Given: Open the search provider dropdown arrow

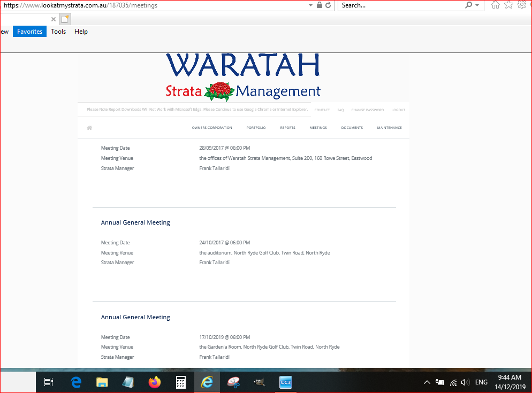Looking at the screenshot, I should pyautogui.click(x=477, y=5).
